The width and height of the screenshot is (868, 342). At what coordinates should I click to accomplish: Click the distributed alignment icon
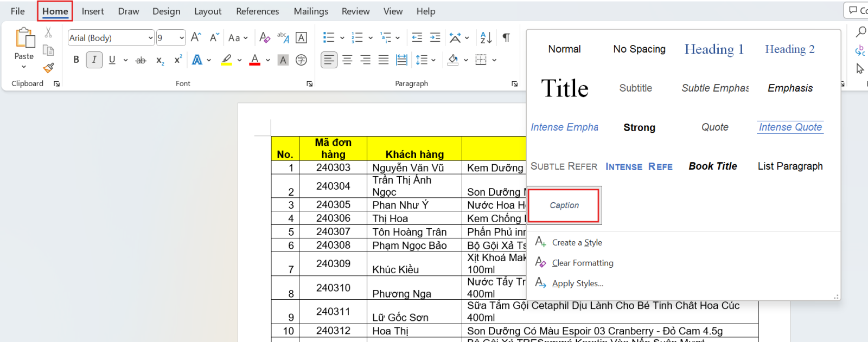[x=401, y=60]
